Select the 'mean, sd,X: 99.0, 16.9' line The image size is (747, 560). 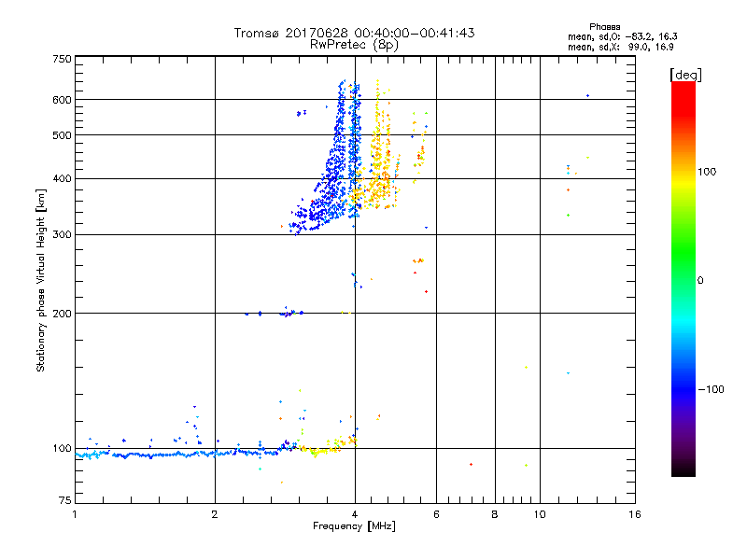coord(620,47)
